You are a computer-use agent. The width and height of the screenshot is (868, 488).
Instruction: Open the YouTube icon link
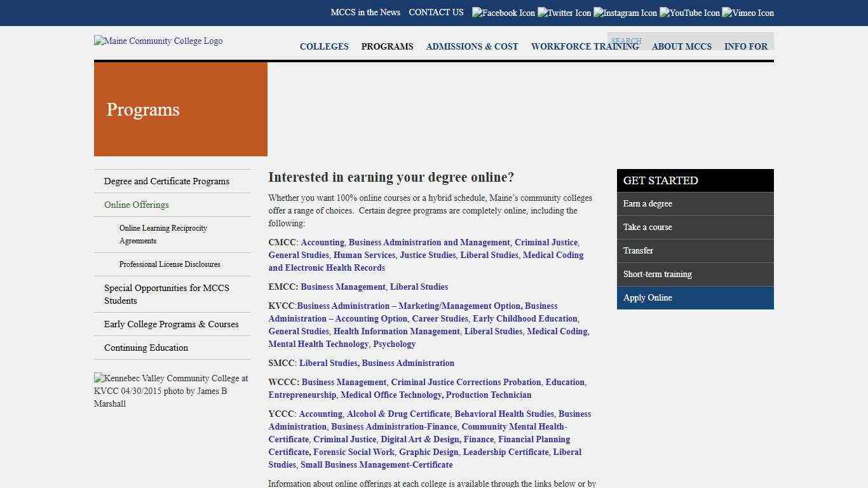coord(689,12)
